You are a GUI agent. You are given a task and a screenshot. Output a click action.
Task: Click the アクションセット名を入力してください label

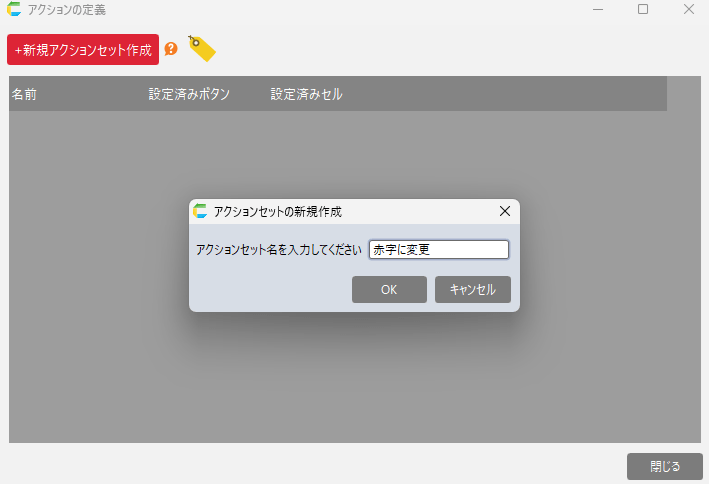279,250
